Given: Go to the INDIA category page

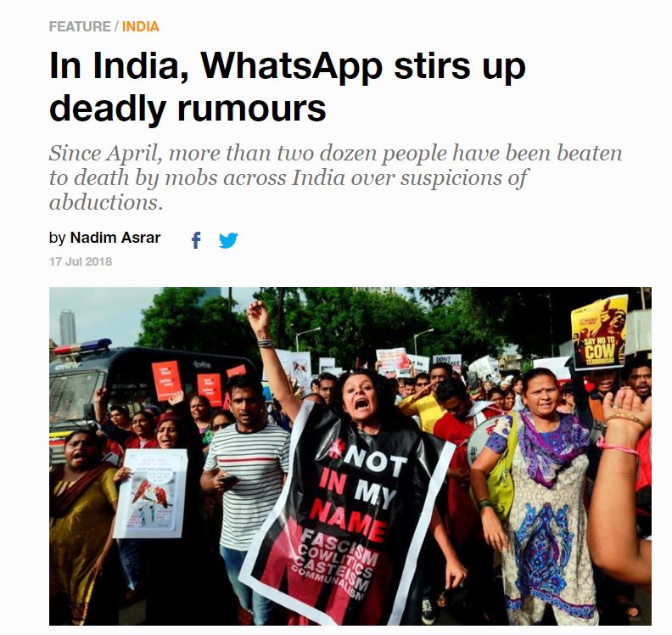Looking at the screenshot, I should click(x=141, y=26).
